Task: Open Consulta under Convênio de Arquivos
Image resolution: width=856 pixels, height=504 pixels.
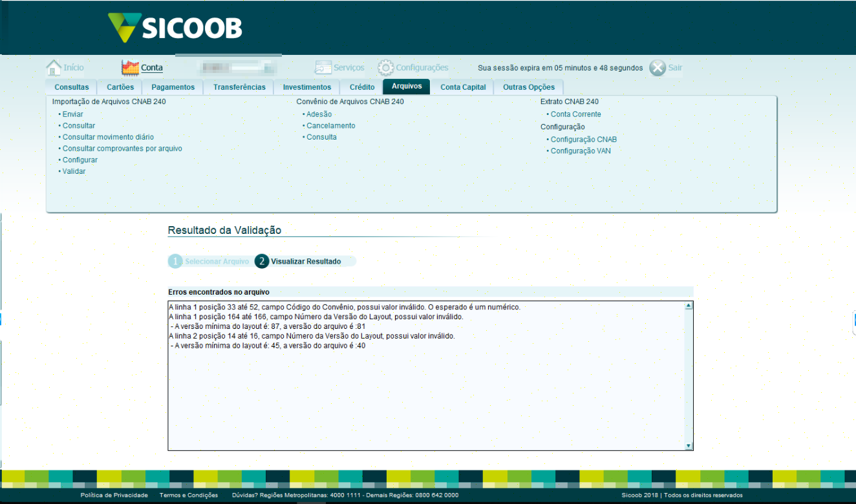Action: tap(321, 137)
